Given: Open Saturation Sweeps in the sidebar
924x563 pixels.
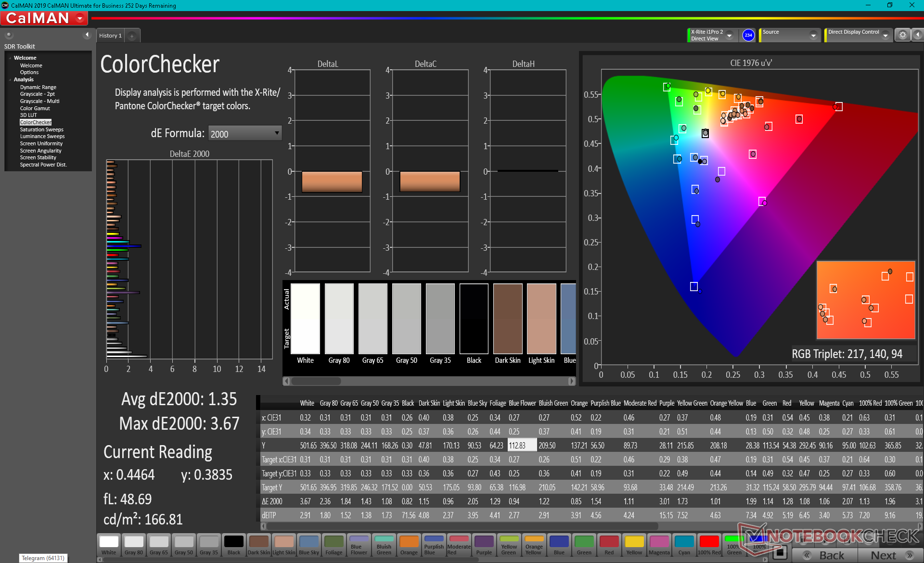Looking at the screenshot, I should (x=41, y=129).
